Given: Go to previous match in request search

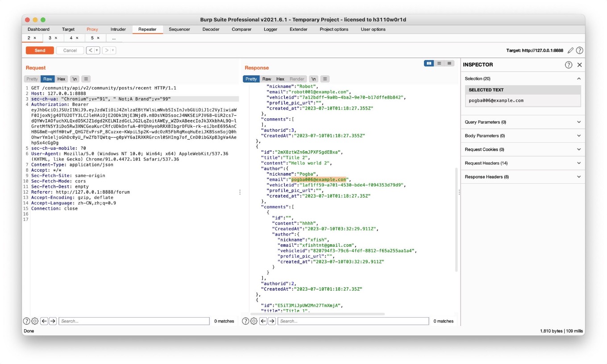Looking at the screenshot, I should click(x=44, y=321).
